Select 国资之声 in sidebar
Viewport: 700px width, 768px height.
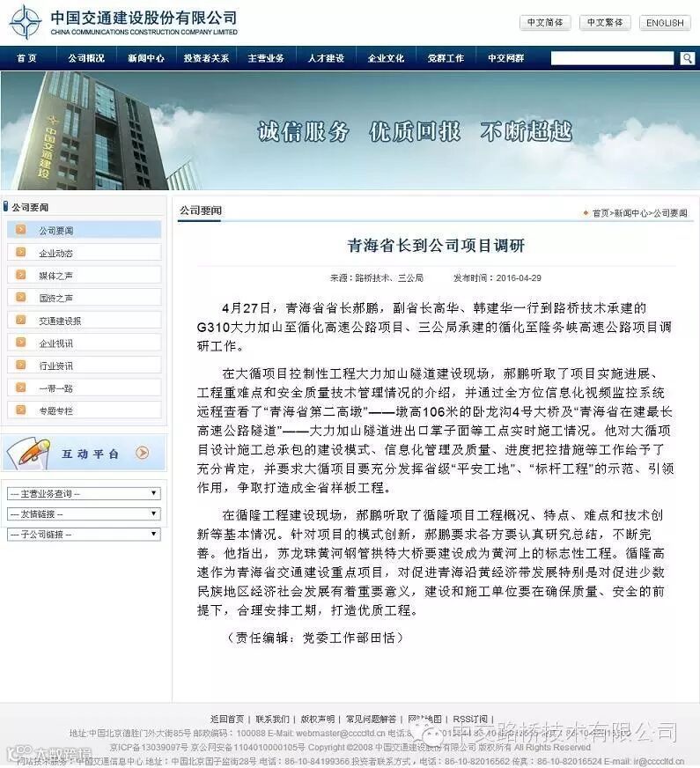coord(84,298)
